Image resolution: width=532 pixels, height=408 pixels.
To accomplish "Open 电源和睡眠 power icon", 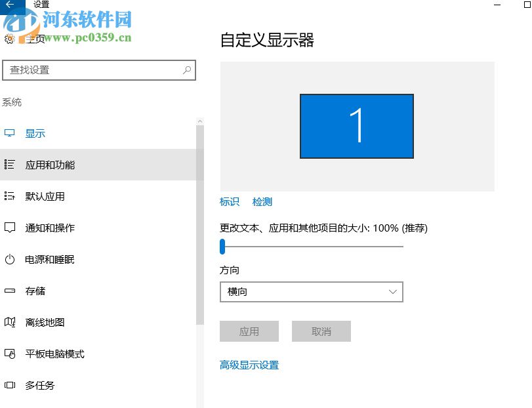I will tap(9, 259).
